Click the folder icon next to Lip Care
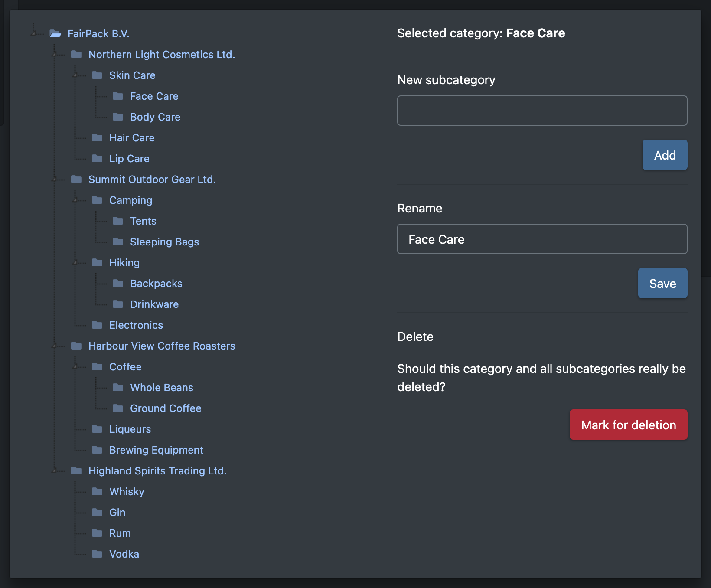The width and height of the screenshot is (711, 588). coord(97,158)
